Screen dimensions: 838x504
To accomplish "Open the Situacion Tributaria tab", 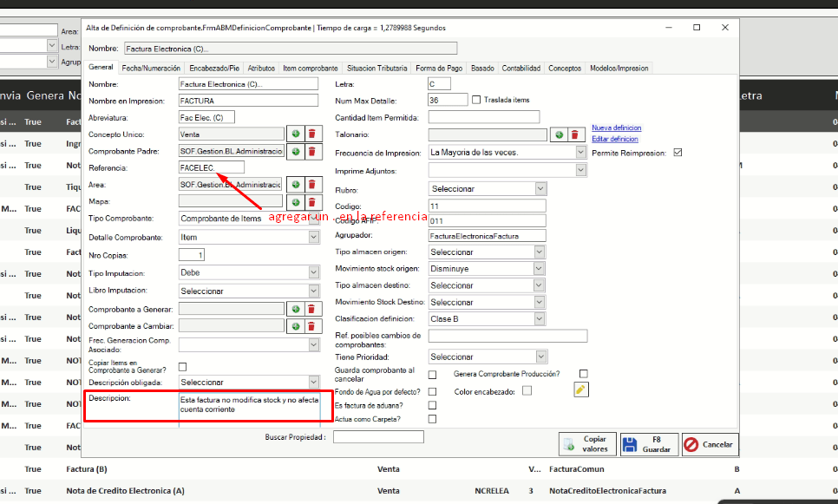I will [x=376, y=68].
